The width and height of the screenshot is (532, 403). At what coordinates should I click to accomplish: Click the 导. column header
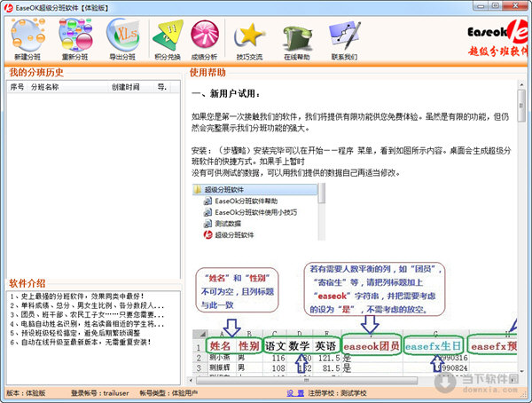tap(162, 87)
